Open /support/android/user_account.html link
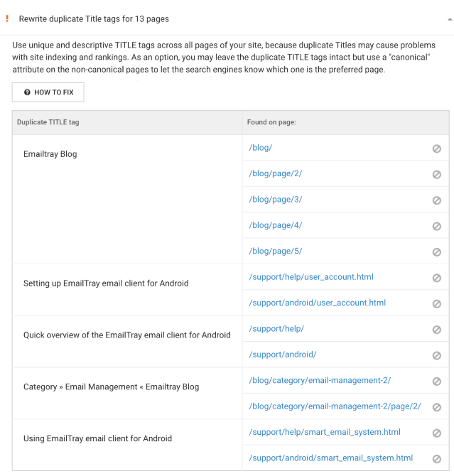Viewport: 454px width, 476px height. click(318, 303)
